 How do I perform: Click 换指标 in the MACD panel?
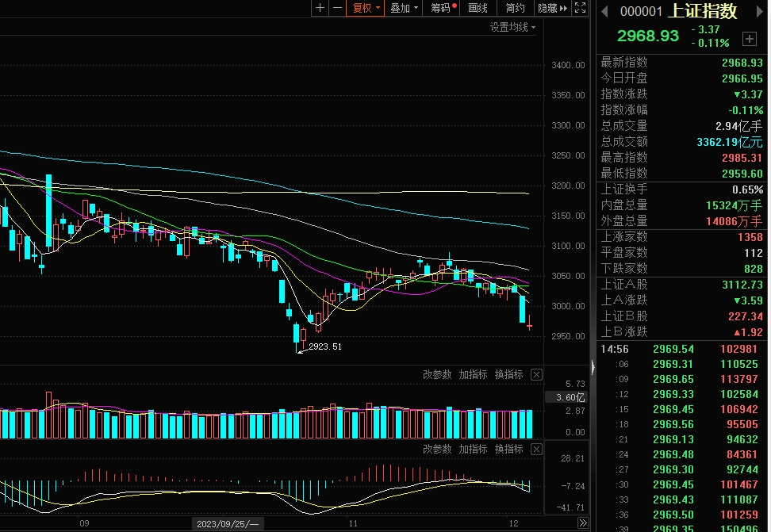508,450
